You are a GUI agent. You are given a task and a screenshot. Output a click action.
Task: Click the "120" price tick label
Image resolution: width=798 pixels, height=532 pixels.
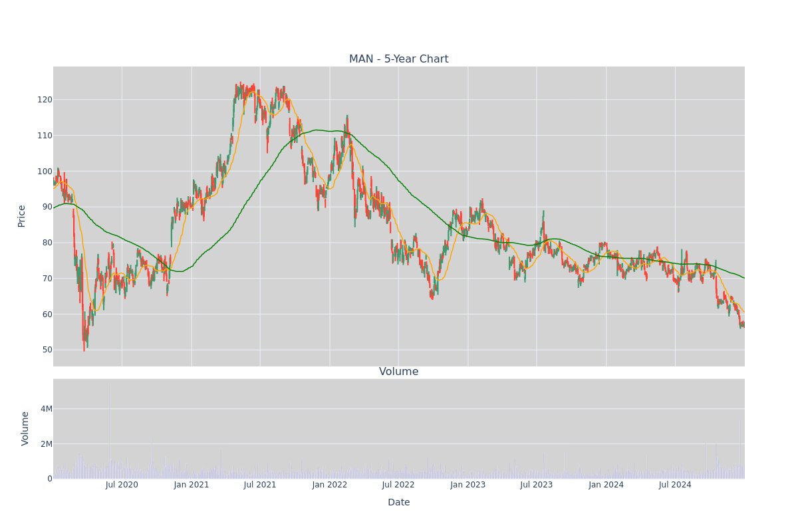pyautogui.click(x=45, y=100)
